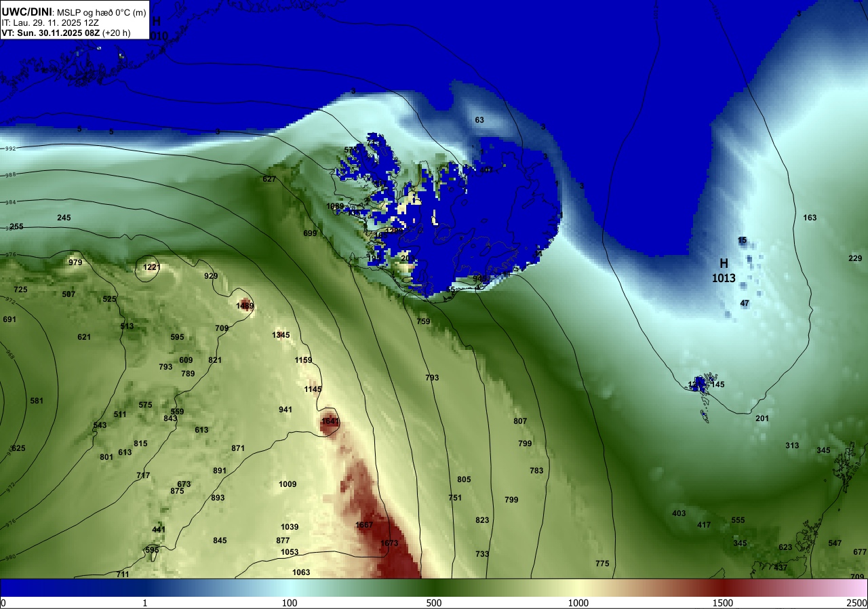Viewport: 868px width, 609px height.
Task: Click the 733 map value
Action: 482,554
